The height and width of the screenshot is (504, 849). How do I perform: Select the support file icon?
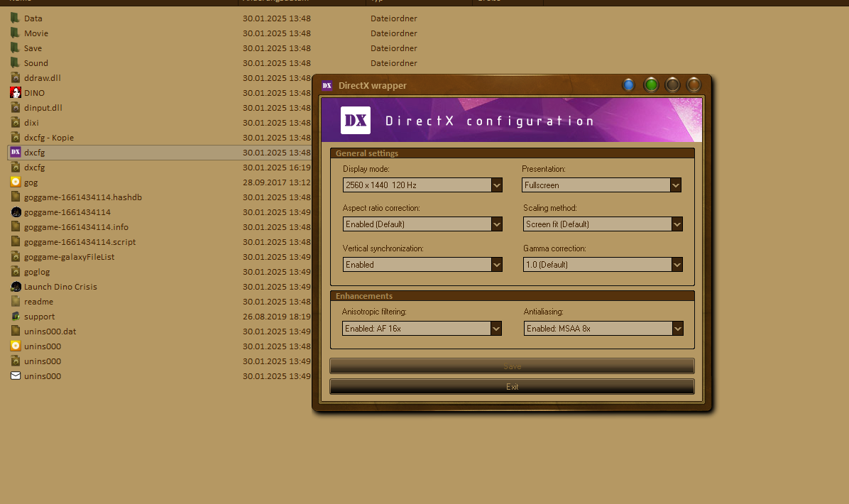tap(15, 316)
